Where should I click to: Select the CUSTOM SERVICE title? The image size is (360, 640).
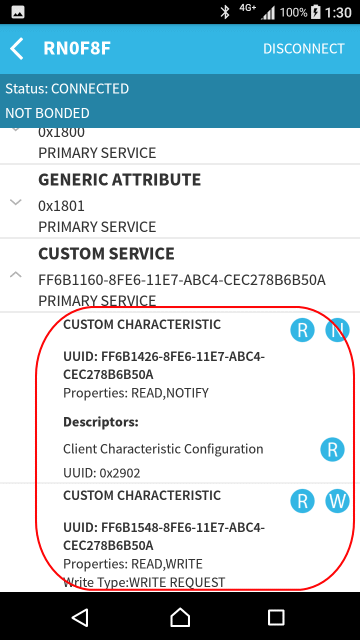pos(106,254)
